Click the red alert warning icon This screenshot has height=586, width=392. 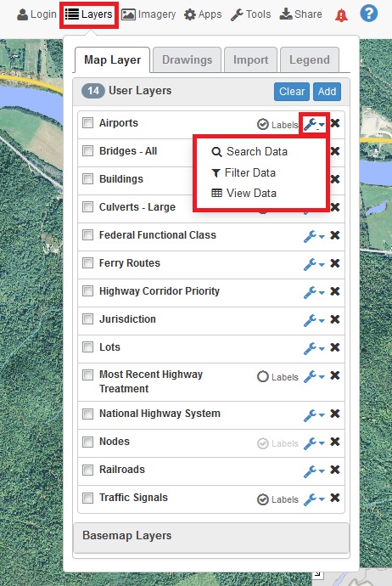tap(341, 15)
